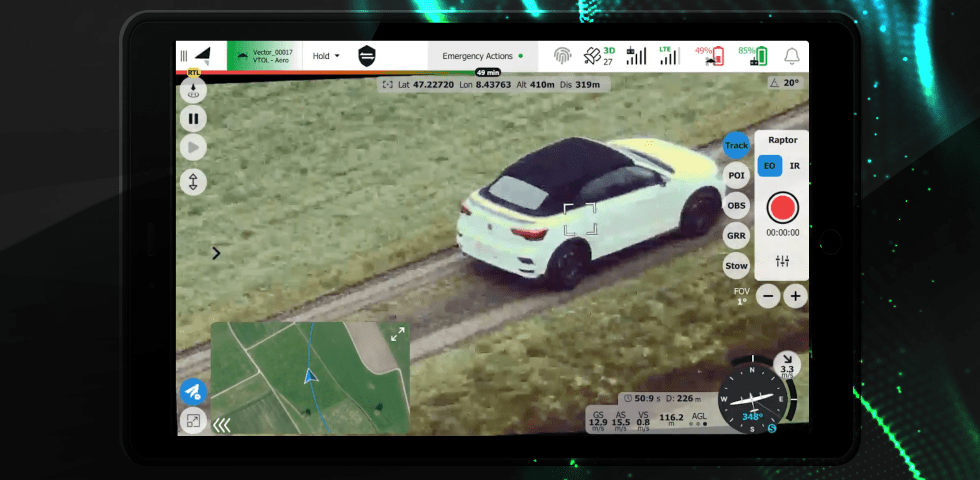Click the black wing logo icon
The image size is (980, 480).
tap(202, 56)
